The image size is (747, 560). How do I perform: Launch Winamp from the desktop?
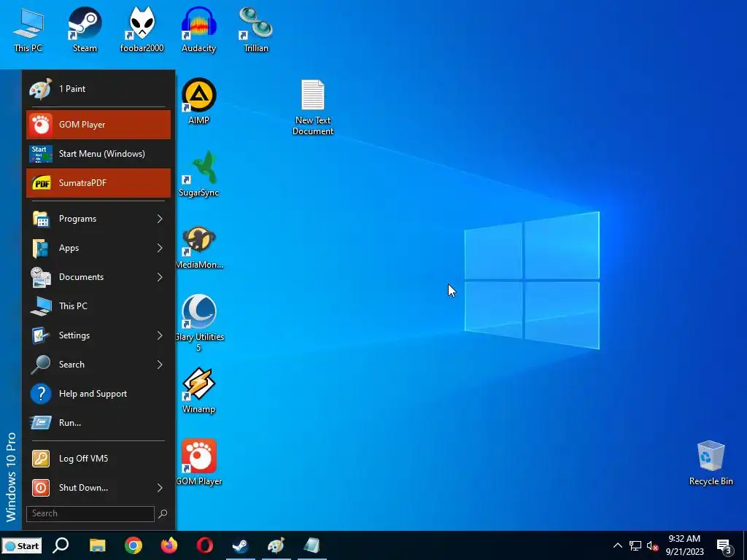pyautogui.click(x=198, y=391)
